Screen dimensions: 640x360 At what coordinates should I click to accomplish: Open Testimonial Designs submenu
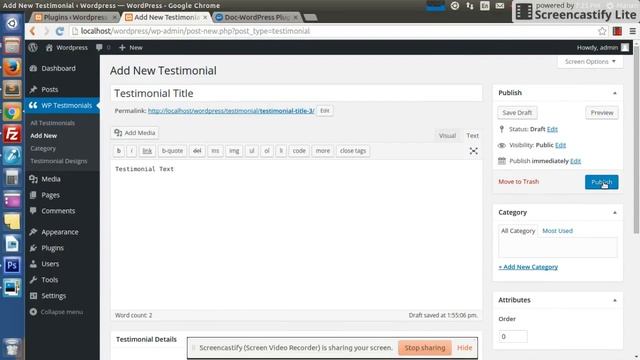[x=59, y=161]
